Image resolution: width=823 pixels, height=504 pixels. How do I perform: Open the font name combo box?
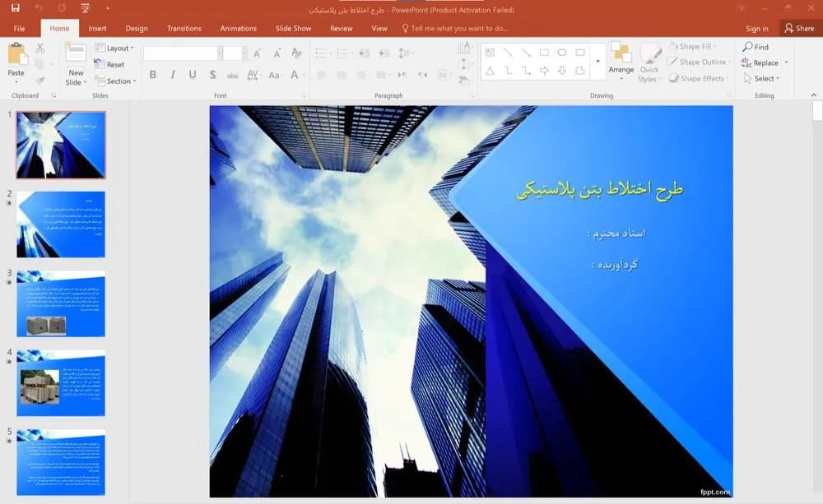183,53
